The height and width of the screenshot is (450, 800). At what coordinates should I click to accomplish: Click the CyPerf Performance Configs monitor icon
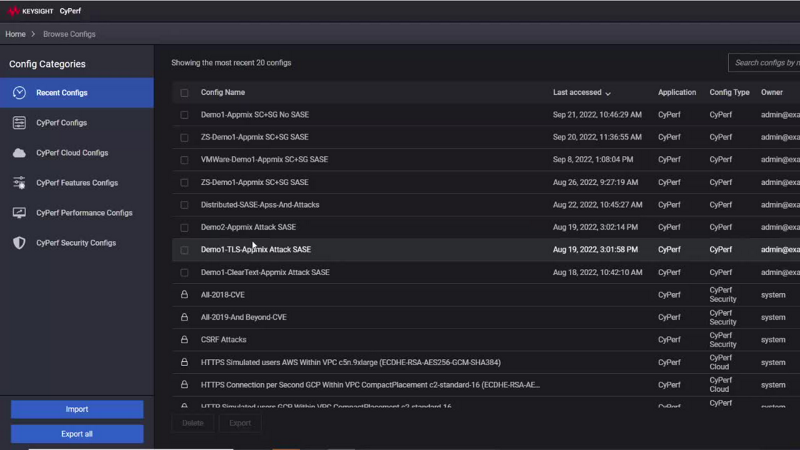[19, 213]
